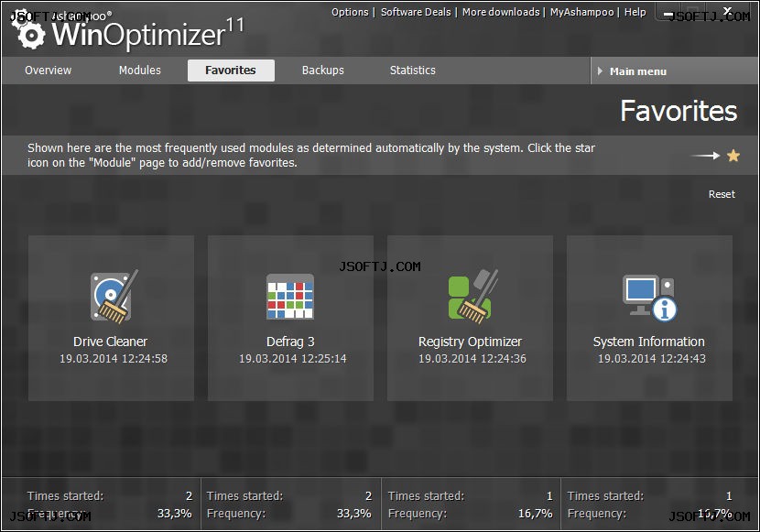This screenshot has height=532, width=760.
Task: Click the date 19.03.2014 12:24:58
Action: pyautogui.click(x=114, y=359)
